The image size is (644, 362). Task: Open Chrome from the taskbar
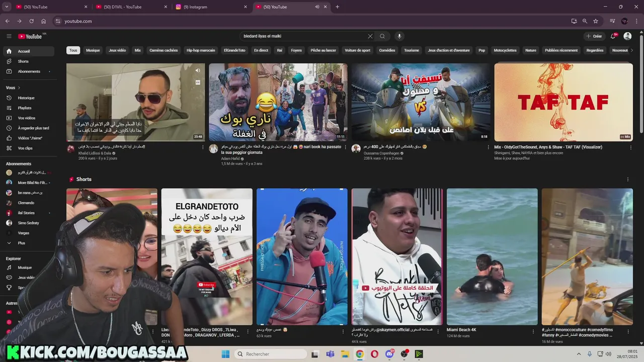360,354
